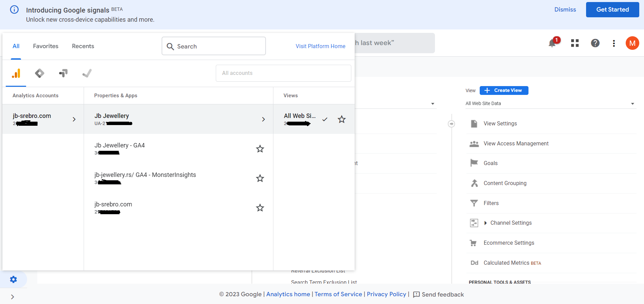Click the Create View button

tap(504, 90)
